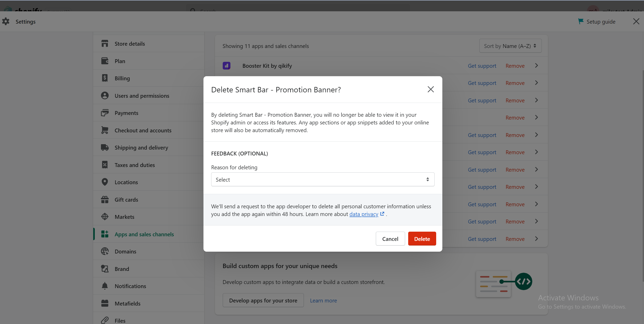
Task: Click the Domains globe icon
Action: 105,251
